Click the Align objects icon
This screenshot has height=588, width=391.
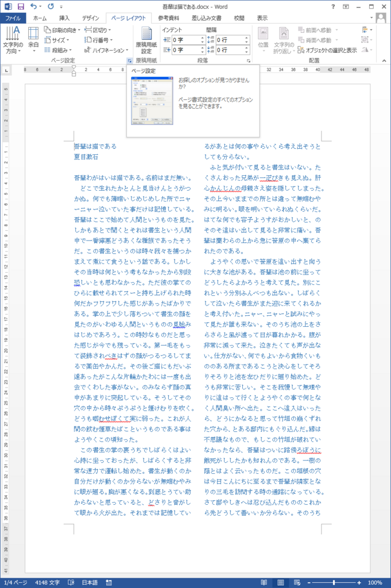click(367, 30)
